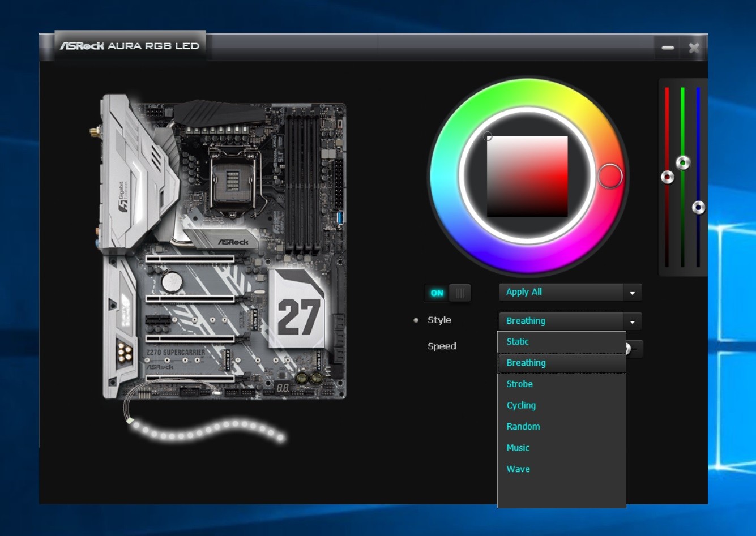Click the Speed label text
The image size is (756, 536).
tap(442, 346)
